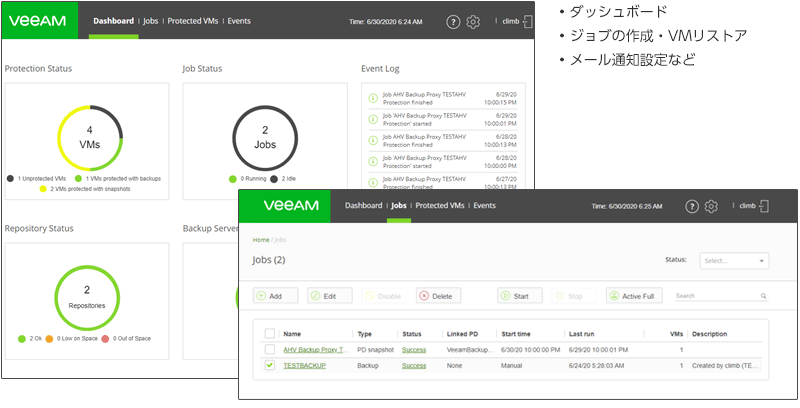
Task: Open help icon in Dashboard window header
Action: pyautogui.click(x=453, y=22)
